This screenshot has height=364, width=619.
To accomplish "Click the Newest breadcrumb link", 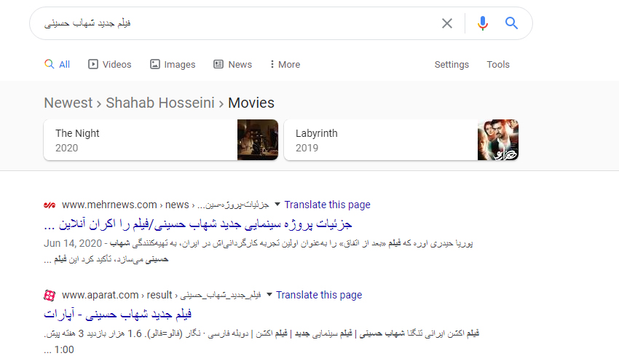I will [68, 103].
